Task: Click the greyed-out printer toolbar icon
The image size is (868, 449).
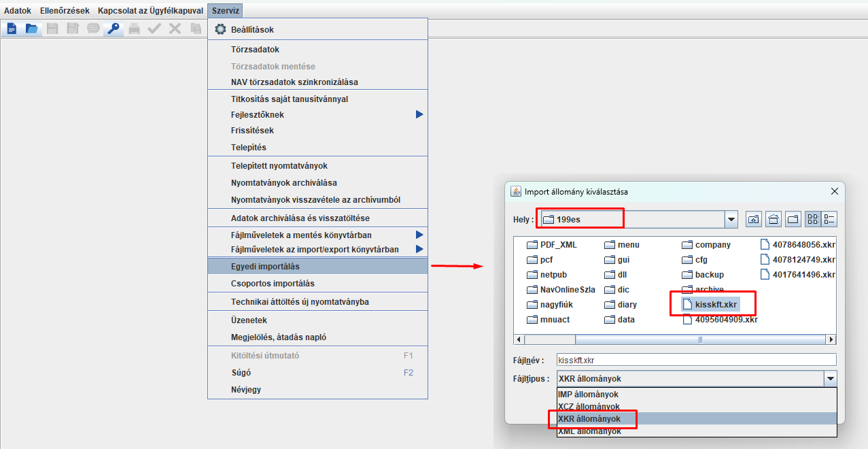Action: [134, 29]
